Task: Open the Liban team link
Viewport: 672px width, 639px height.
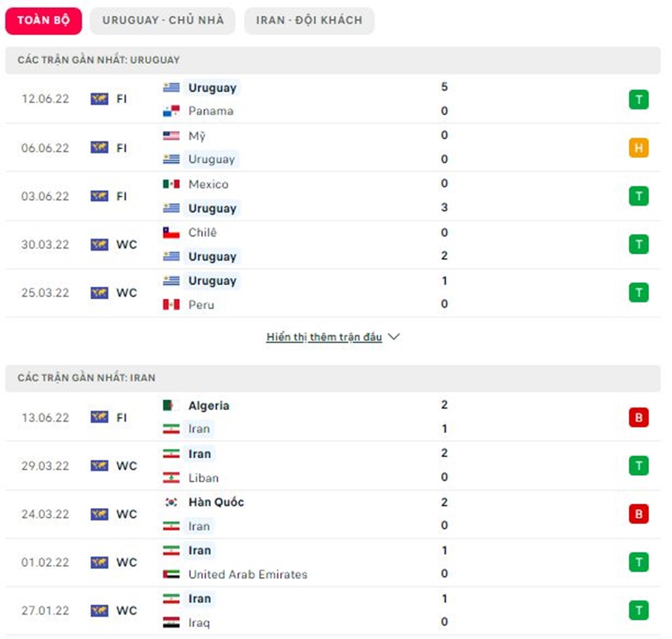Action: [203, 478]
